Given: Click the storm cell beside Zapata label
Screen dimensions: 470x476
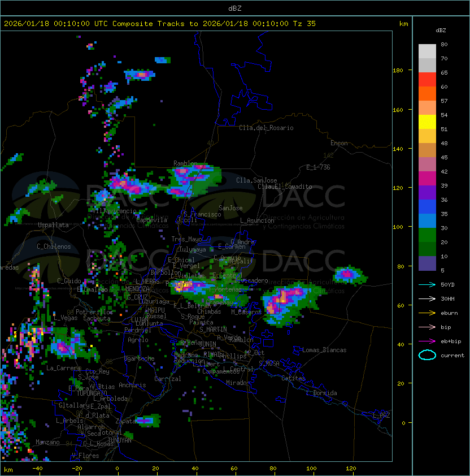Looking at the screenshot, I should tap(147, 420).
